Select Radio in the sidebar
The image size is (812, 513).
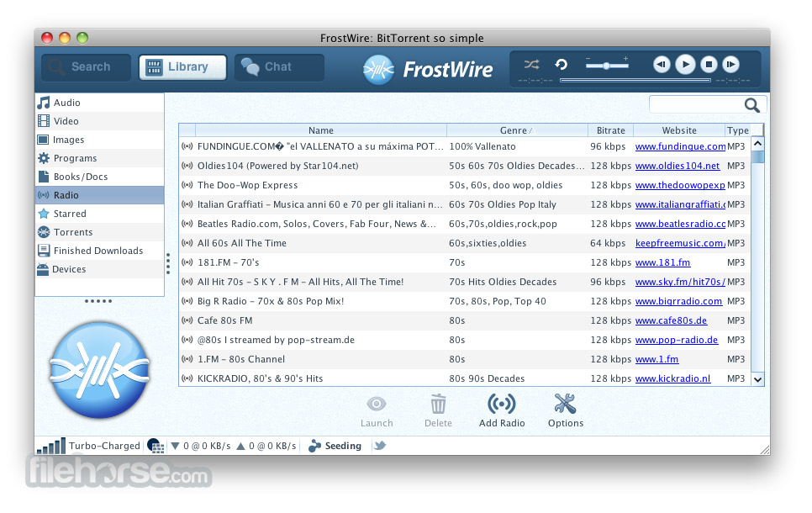pos(99,195)
